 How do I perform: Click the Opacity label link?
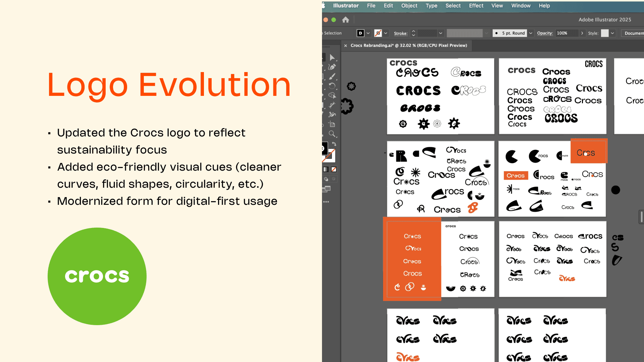(x=545, y=33)
